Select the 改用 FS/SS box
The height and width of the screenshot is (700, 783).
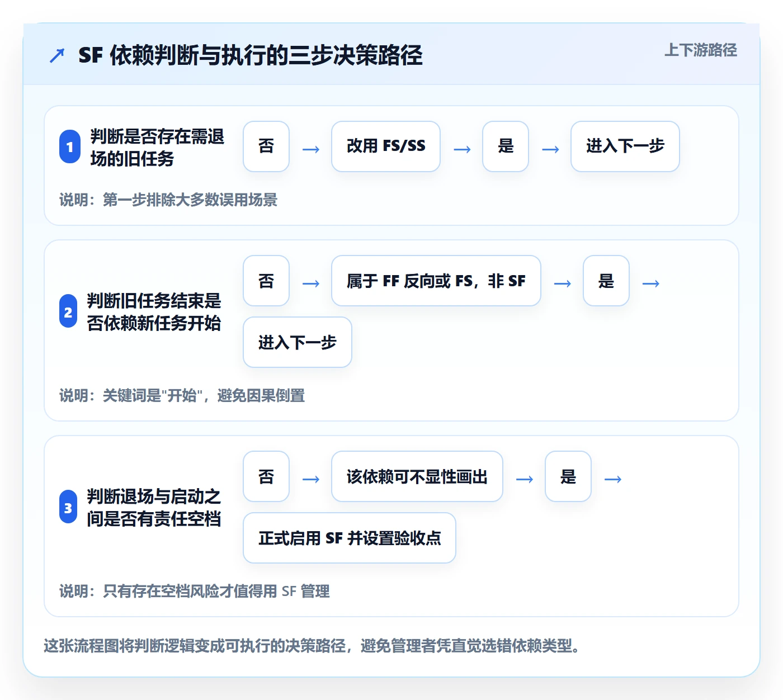[x=386, y=146]
